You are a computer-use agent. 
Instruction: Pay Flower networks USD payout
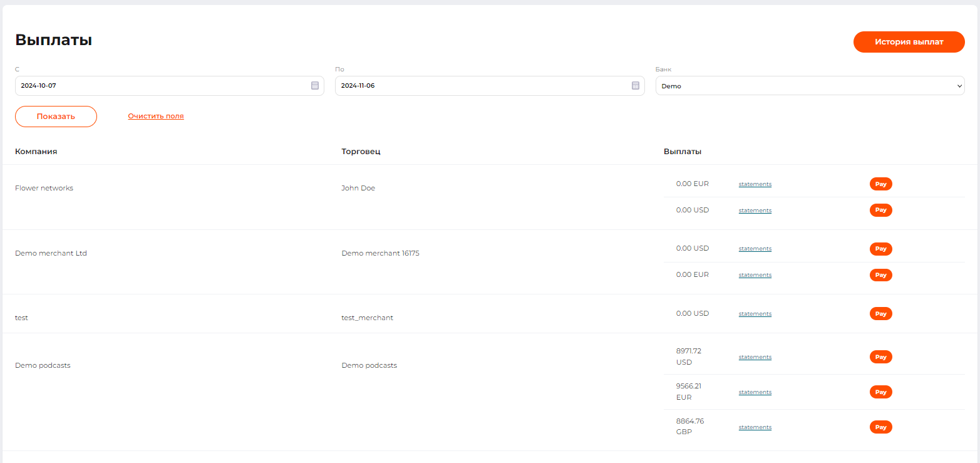(880, 211)
